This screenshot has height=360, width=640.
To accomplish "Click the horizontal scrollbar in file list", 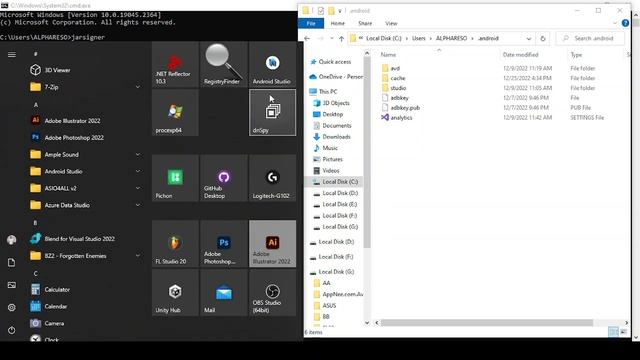I will (x=487, y=323).
